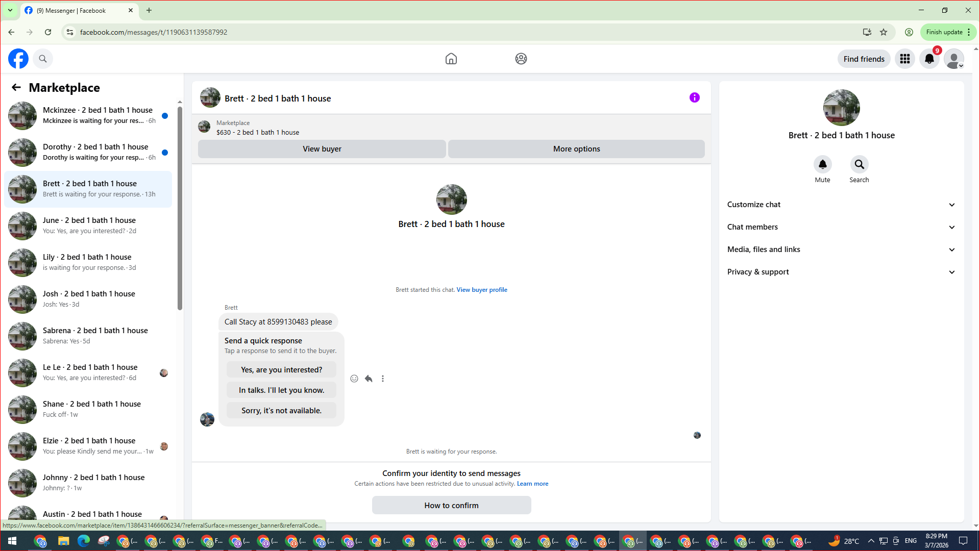Open more message actions three-dot icon
The image size is (980, 551).
point(383,379)
